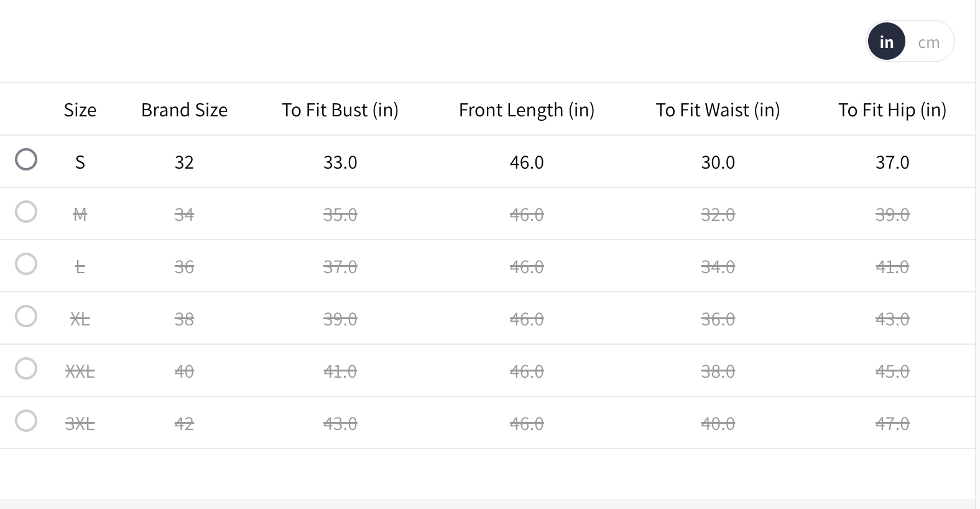Select the size 3XL radio button
This screenshot has height=509, width=980.
click(x=26, y=421)
